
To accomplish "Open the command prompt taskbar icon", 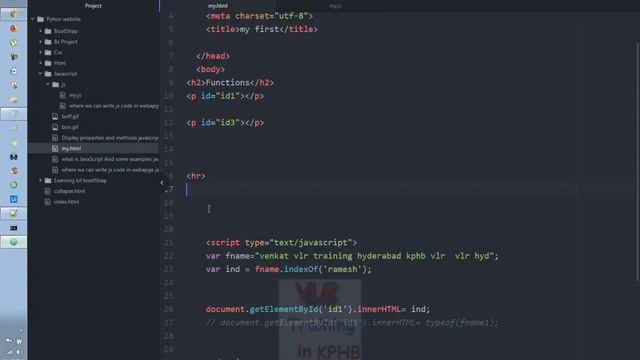I will pos(13,228).
